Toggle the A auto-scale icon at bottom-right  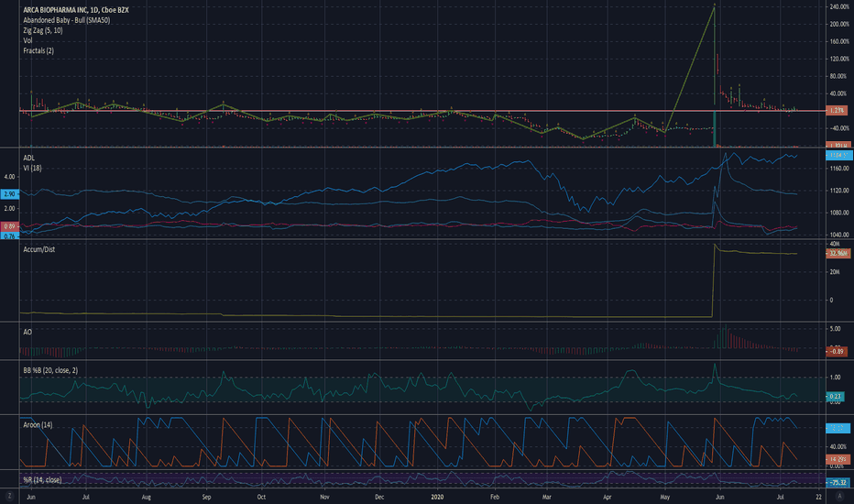[838, 497]
